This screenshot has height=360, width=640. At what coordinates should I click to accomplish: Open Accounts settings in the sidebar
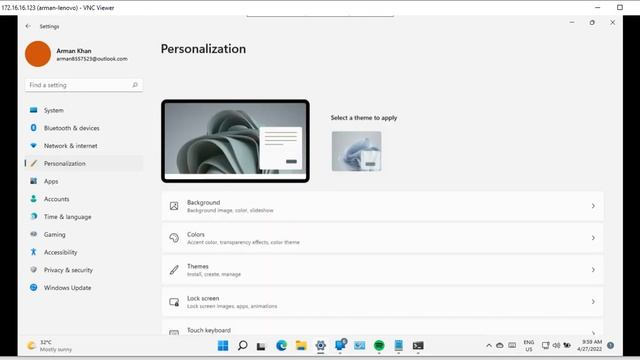(84, 199)
